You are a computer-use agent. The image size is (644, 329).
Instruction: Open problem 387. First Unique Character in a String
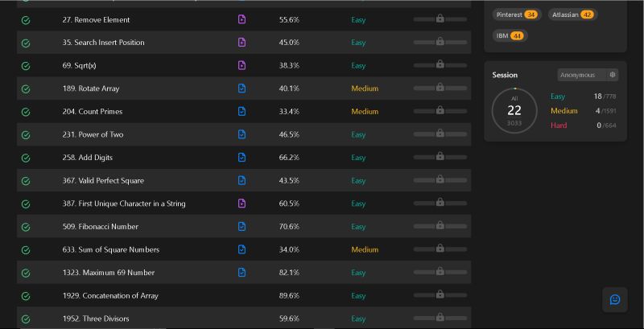coord(124,204)
